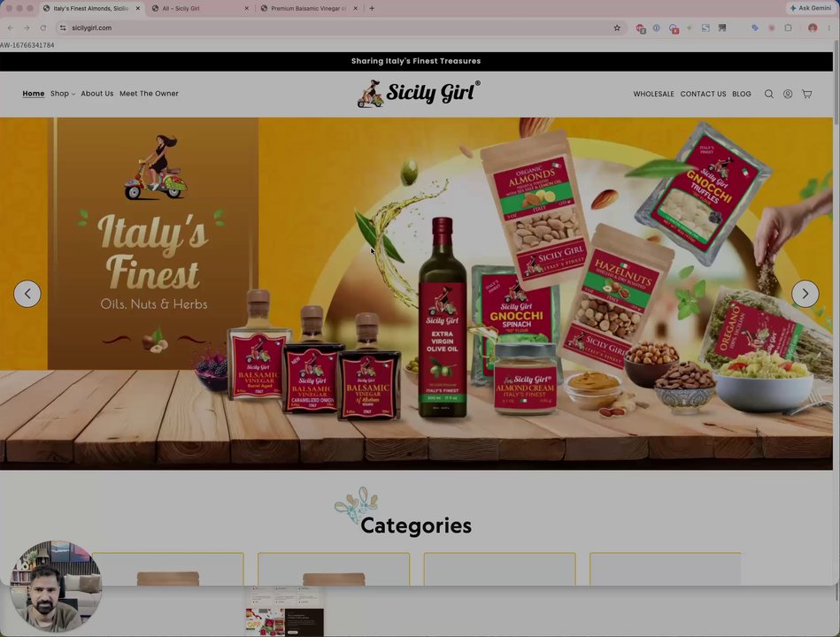Click browser forward arrow
Viewport: 840px width, 637px height.
(27, 27)
